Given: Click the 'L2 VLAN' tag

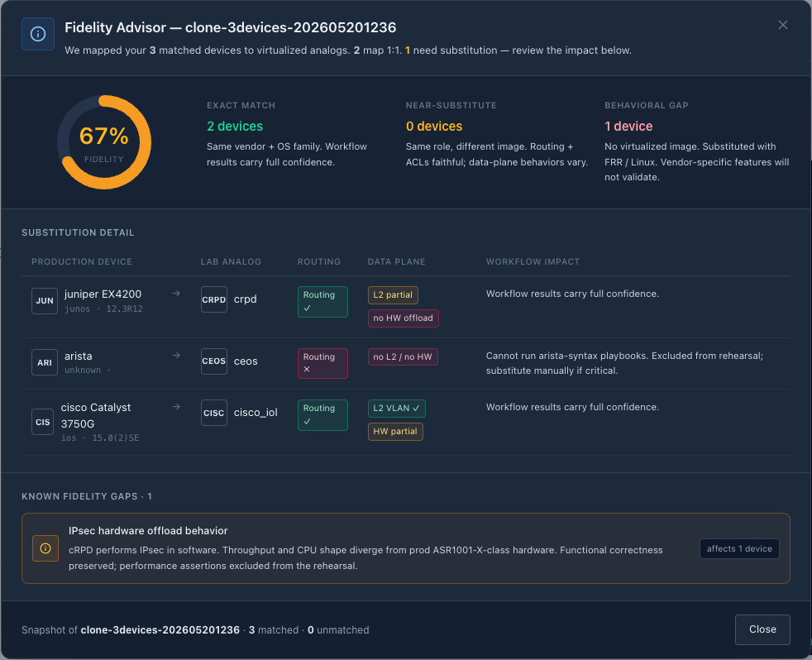Looking at the screenshot, I should point(396,409).
